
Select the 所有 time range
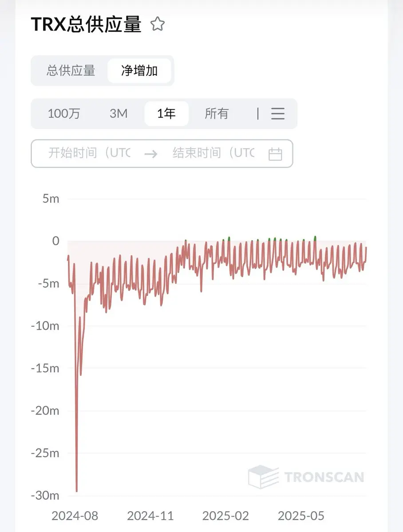(x=217, y=113)
